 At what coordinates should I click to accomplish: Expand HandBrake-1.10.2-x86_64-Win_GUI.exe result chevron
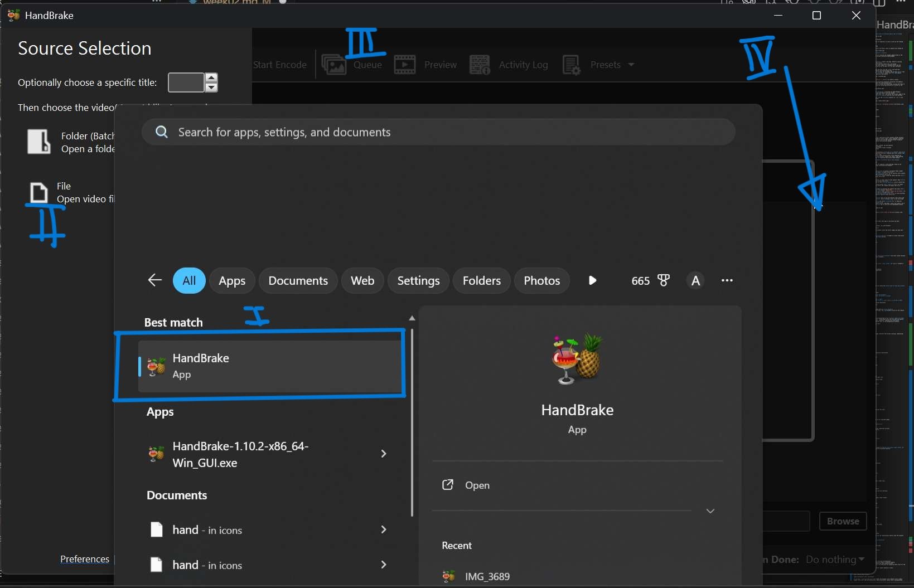coord(384,454)
